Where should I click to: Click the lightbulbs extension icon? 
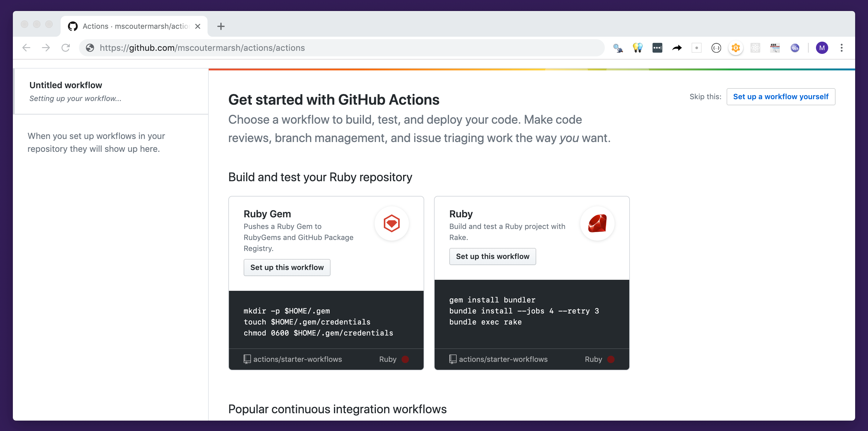[637, 47]
